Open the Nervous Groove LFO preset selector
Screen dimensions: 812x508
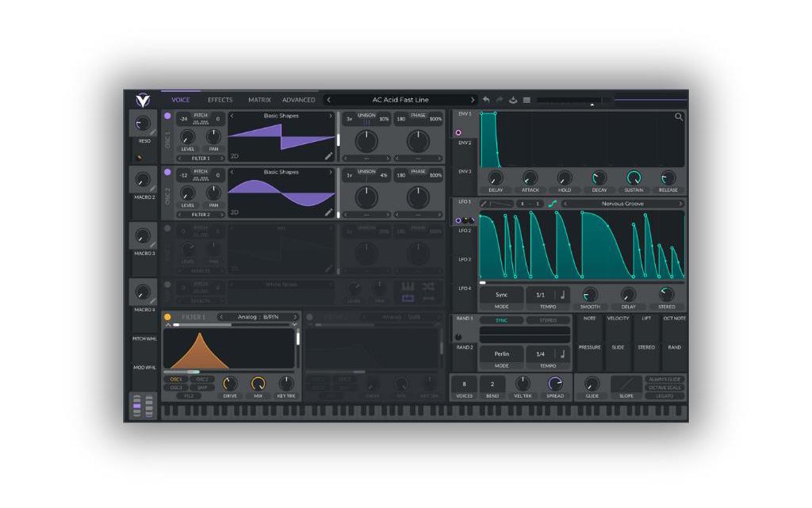tap(622, 204)
